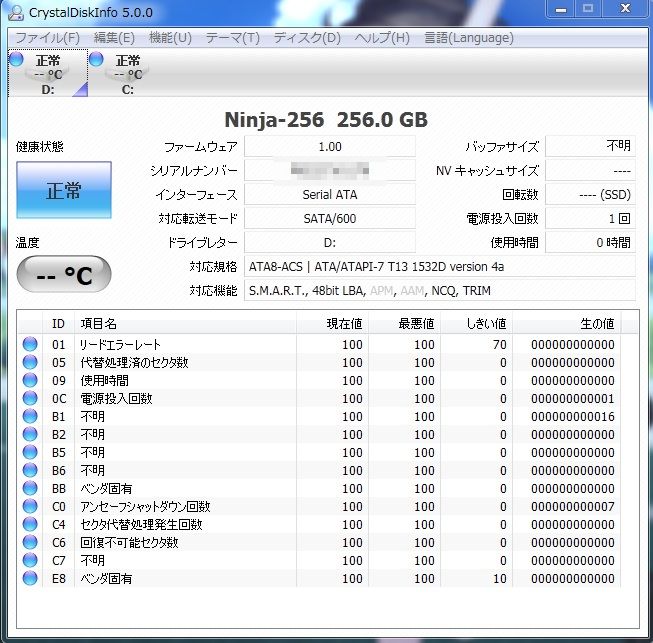Click the blue status orb for drive D:
This screenshot has width=653, height=643.
[x=16, y=59]
